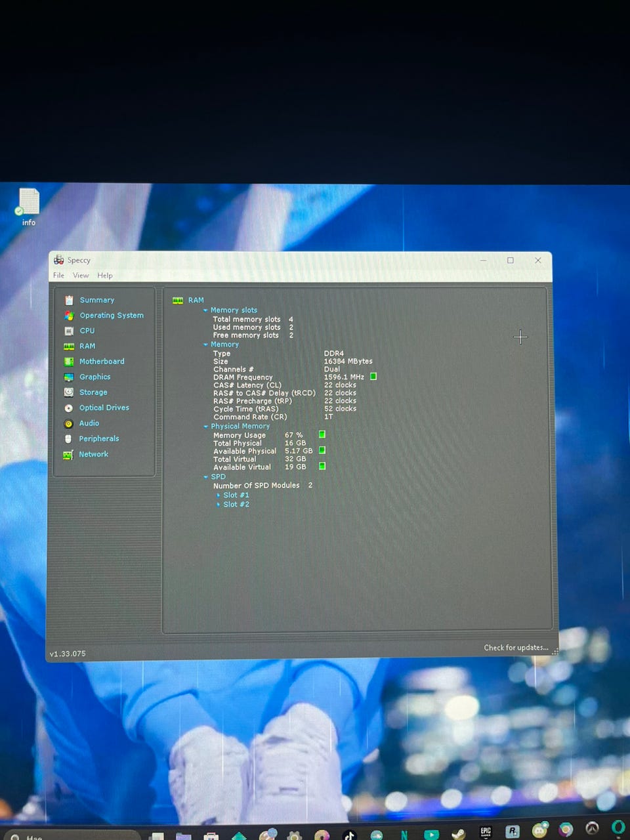630x840 pixels.
Task: Click the 1596.1 MHz frequency value
Action: (344, 377)
